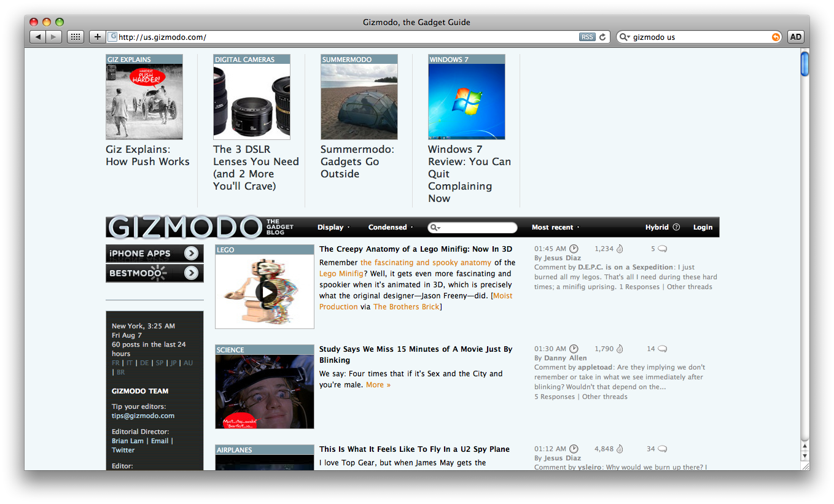
Task: Open the Most recent dropdown
Action: pos(556,227)
